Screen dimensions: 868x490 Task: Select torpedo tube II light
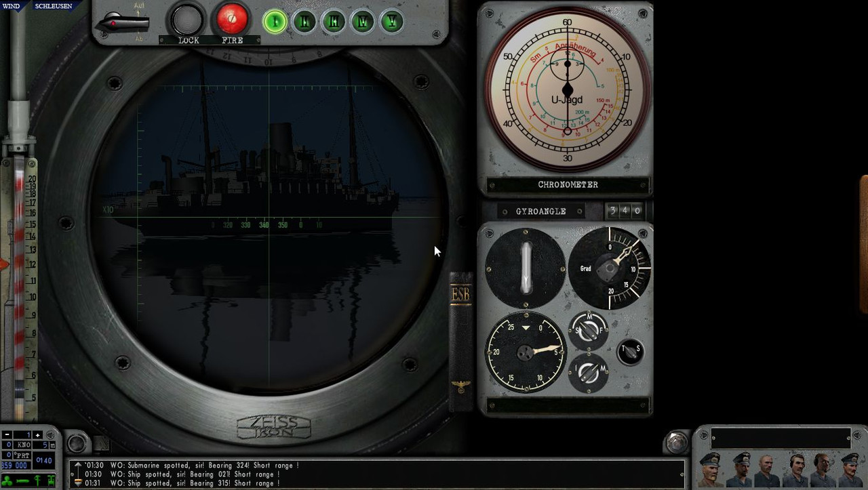(x=304, y=21)
